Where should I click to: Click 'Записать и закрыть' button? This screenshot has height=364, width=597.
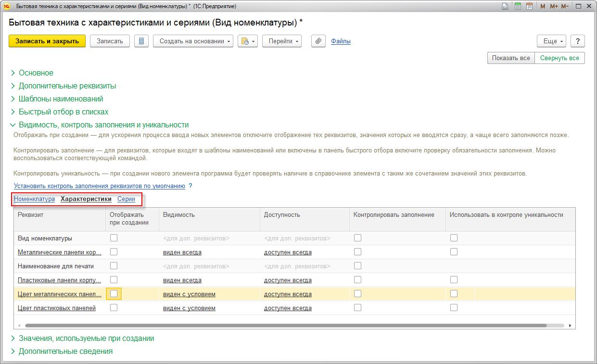47,41
